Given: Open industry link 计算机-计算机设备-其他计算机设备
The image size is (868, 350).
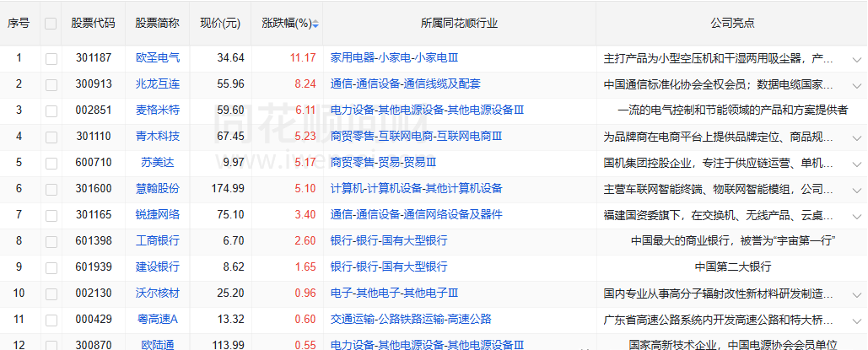Looking at the screenshot, I should tap(417, 188).
